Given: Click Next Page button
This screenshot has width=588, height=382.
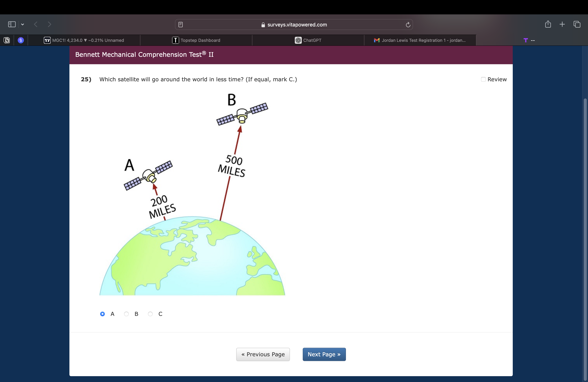Looking at the screenshot, I should coord(324,354).
